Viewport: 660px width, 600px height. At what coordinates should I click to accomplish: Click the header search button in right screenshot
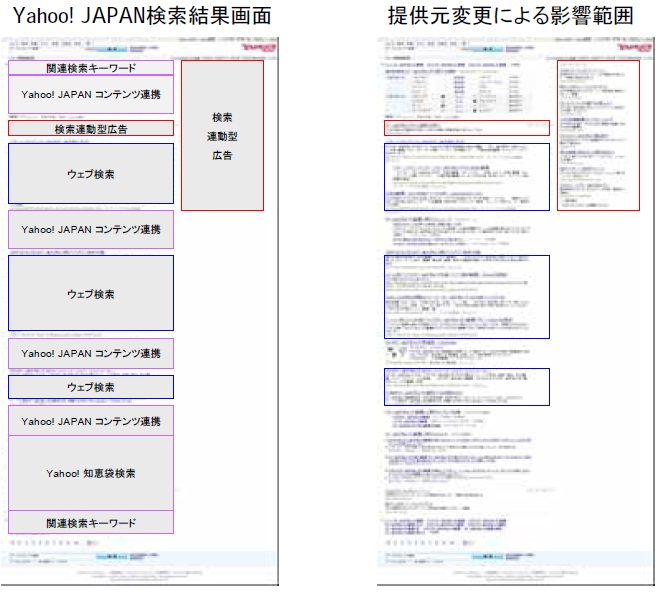click(x=487, y=49)
